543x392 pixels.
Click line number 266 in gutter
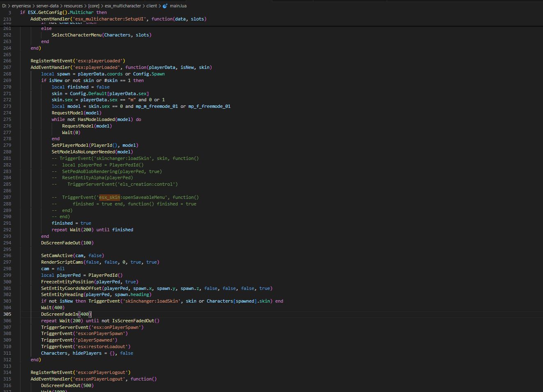(7, 61)
